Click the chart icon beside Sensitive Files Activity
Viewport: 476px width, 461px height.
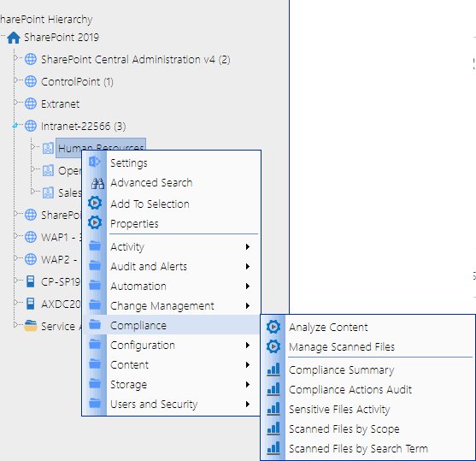[273, 409]
